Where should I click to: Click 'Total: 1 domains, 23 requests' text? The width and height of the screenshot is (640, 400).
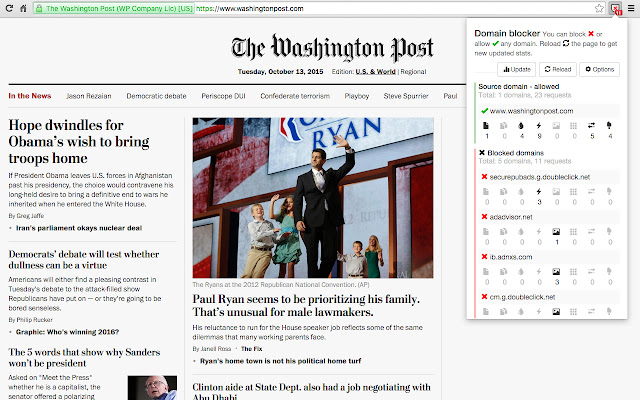point(525,95)
